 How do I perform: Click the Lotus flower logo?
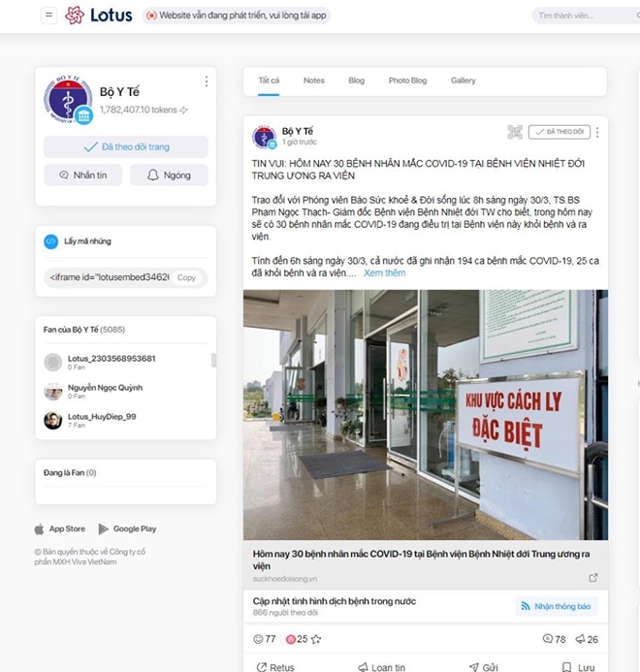[x=75, y=15]
